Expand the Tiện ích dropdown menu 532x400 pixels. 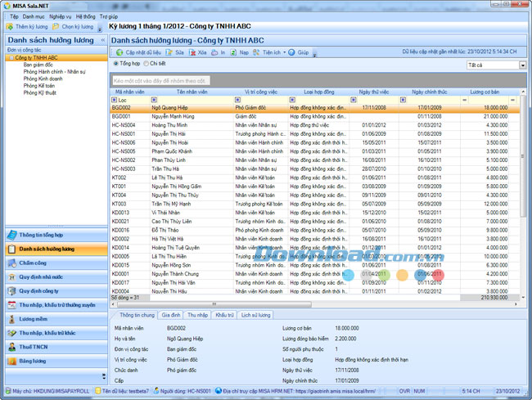click(280, 52)
